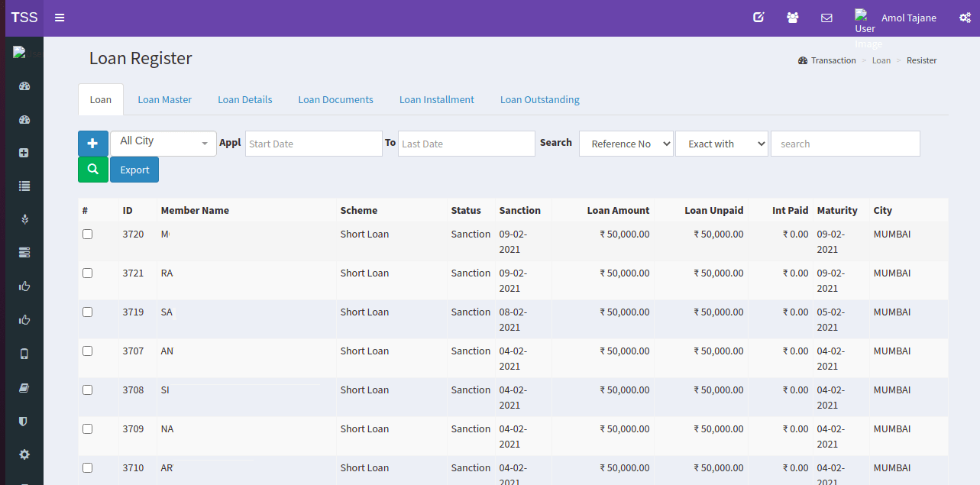
Task: Open the users group icon in header
Action: pos(792,18)
